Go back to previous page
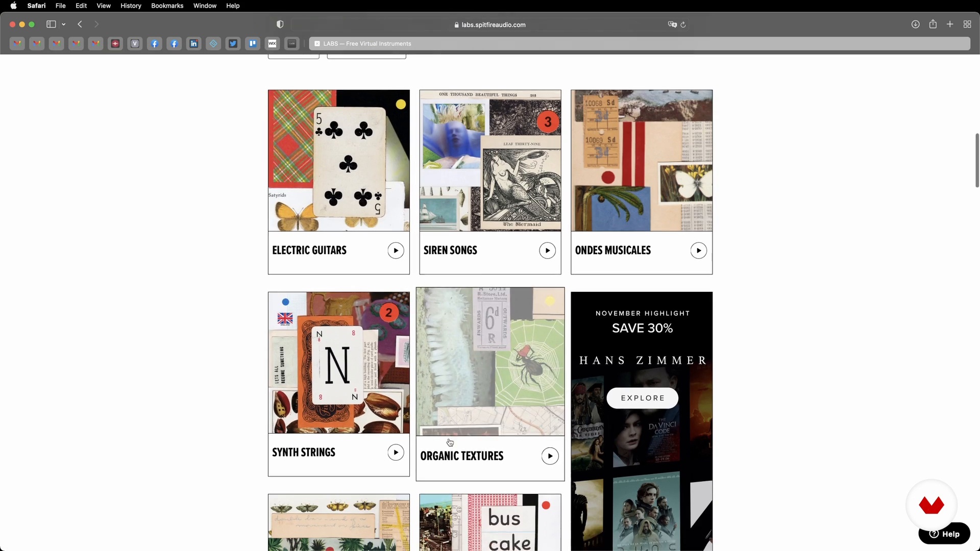 [x=80, y=24]
